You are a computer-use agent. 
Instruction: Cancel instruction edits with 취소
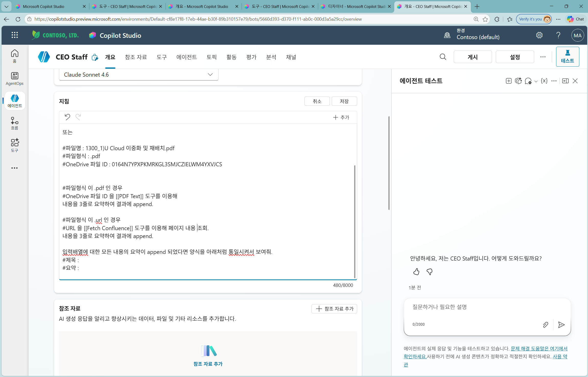tap(317, 101)
